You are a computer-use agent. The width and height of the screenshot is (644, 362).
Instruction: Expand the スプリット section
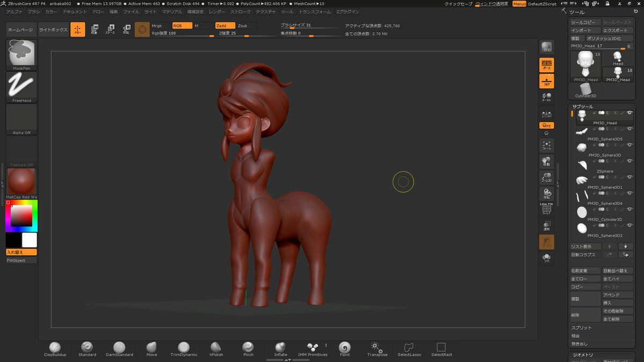point(582,328)
